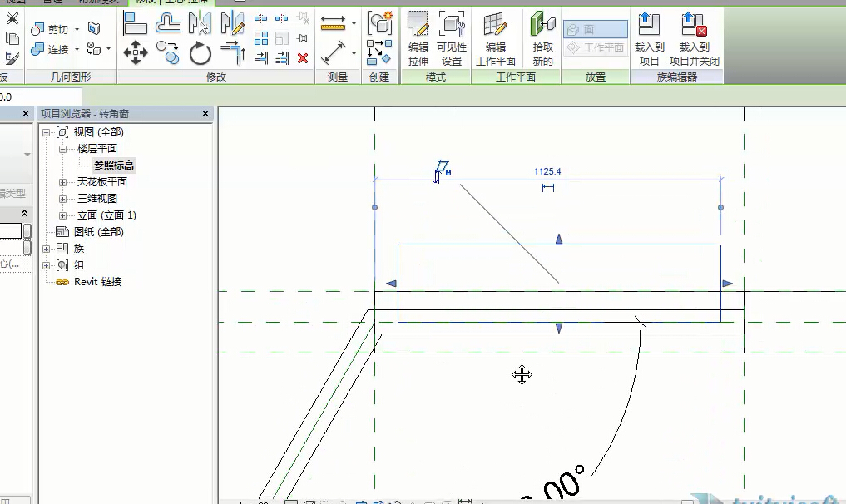Open the 连接 (Join) dropdown arrow

tap(77, 49)
